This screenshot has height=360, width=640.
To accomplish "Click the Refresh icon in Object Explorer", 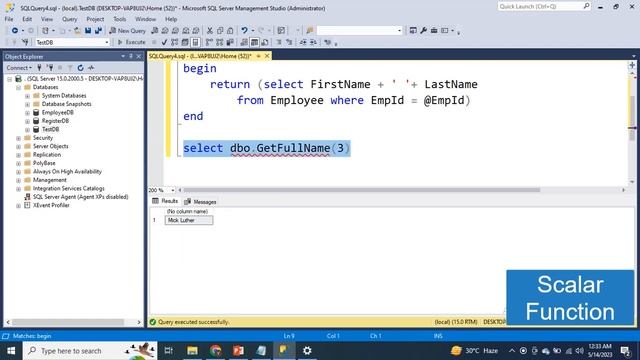I will [80, 68].
